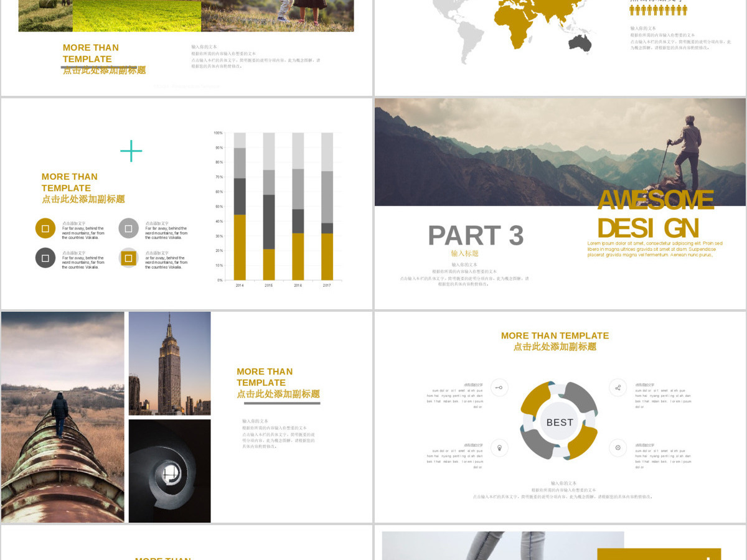
Task: Click the share icon circle
Action: point(618,388)
